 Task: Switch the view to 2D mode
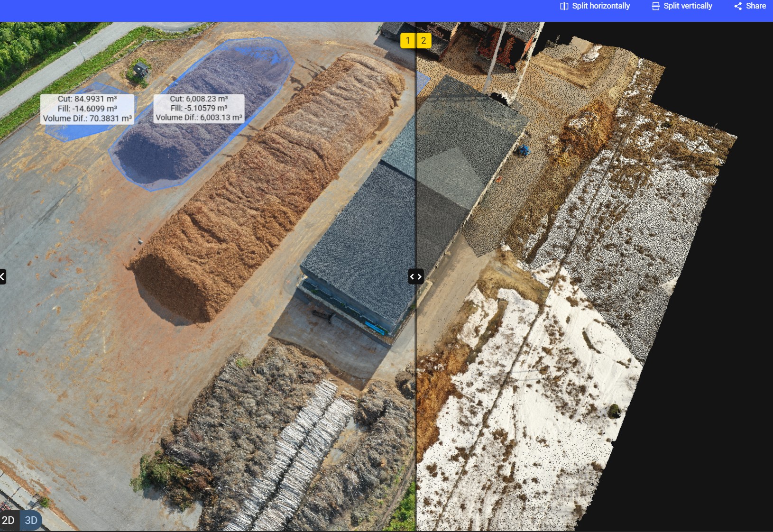point(9,520)
